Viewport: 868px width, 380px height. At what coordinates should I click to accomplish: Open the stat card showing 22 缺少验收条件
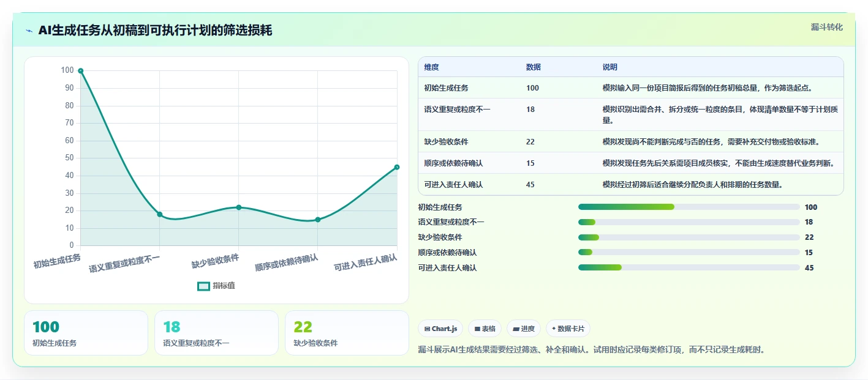347,333
